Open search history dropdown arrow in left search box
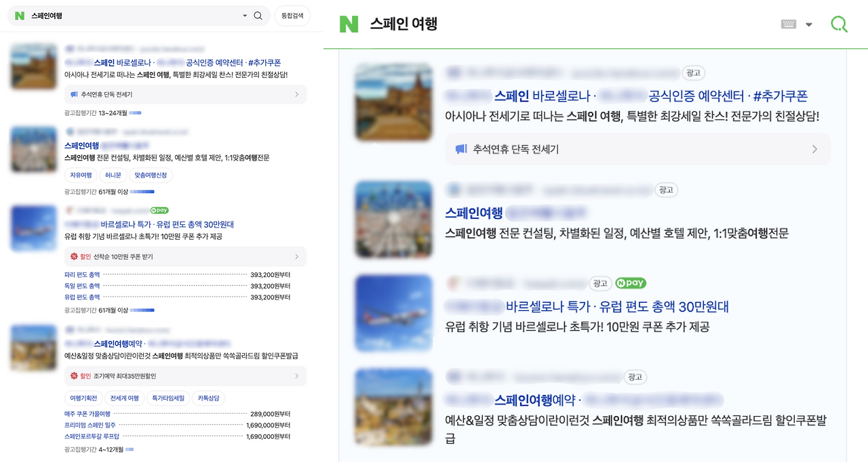The height and width of the screenshot is (462, 868). [x=245, y=16]
